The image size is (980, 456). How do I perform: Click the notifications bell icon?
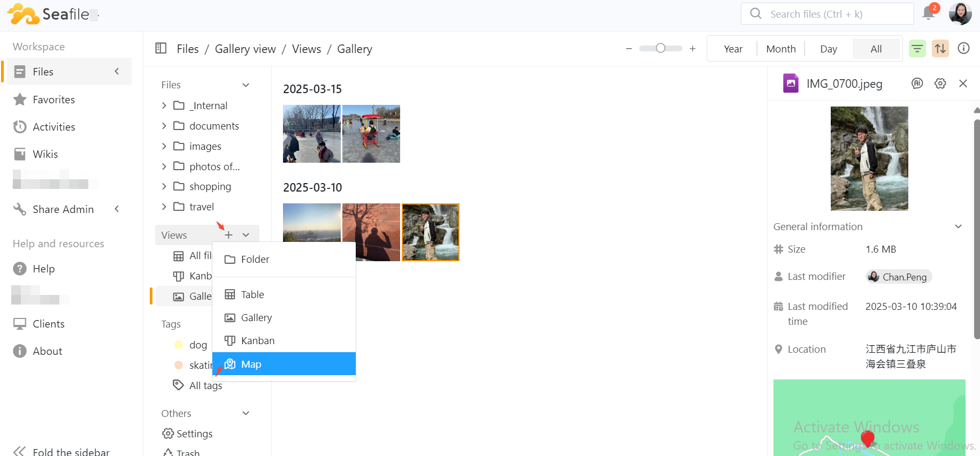click(x=929, y=13)
